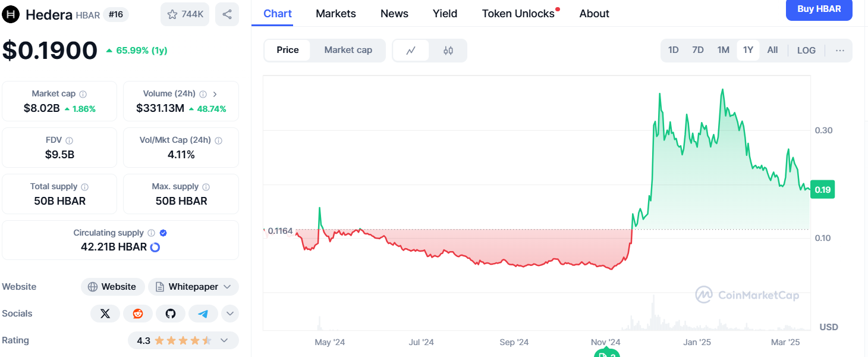Image resolution: width=868 pixels, height=357 pixels.
Task: Click info icon beside Total supply
Action: click(85, 187)
